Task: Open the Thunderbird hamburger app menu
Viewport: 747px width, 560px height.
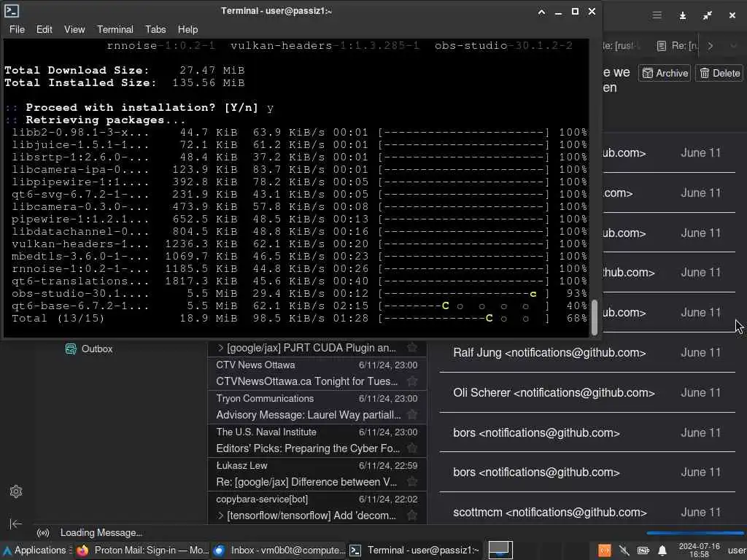Action: click(x=657, y=15)
